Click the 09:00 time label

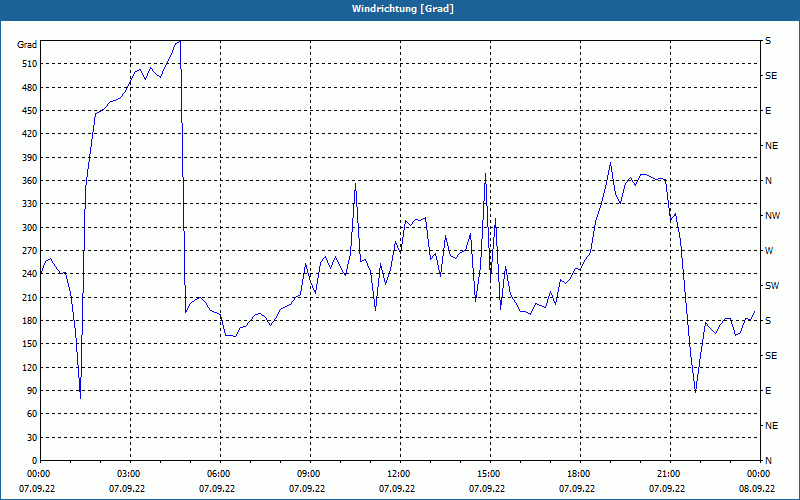pos(307,473)
